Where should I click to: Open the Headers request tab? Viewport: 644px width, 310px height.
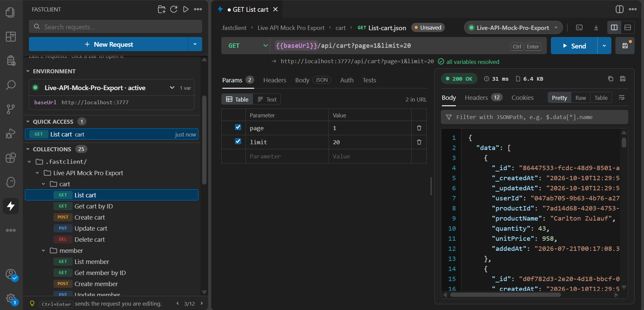(x=275, y=80)
